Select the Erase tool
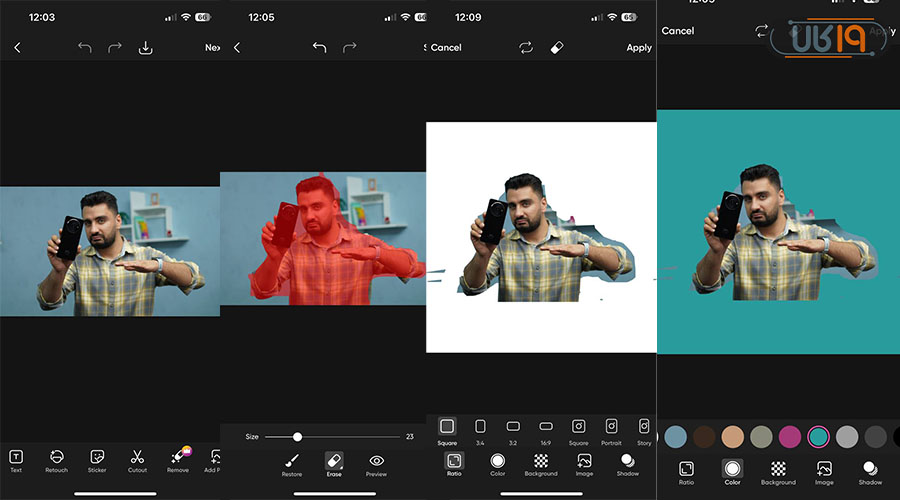This screenshot has height=500, width=900. click(334, 462)
